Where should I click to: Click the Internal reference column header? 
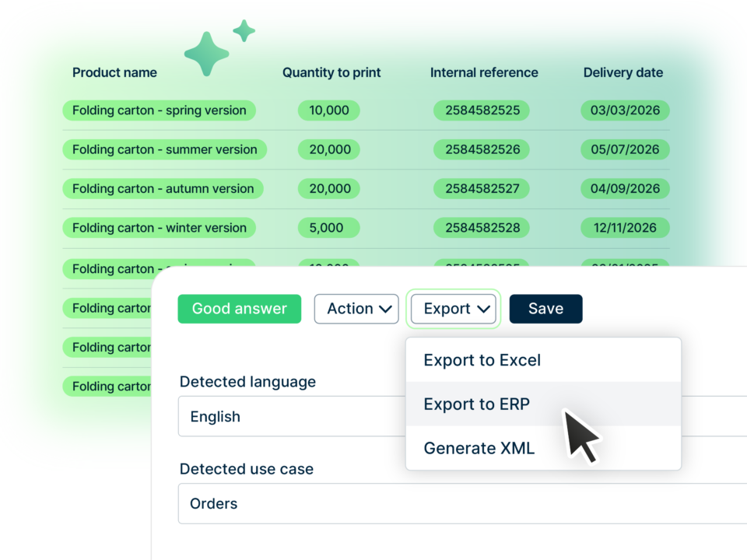pyautogui.click(x=484, y=73)
